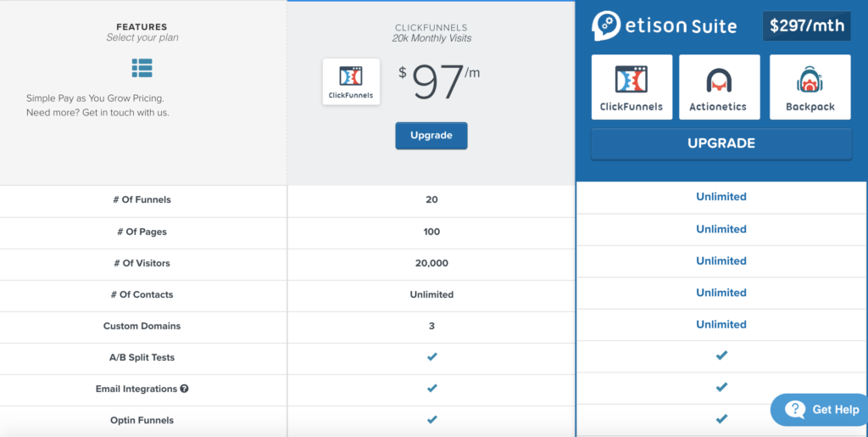Click the Optin Funnels checkmark in the ClickFunnels column
The height and width of the screenshot is (437, 868).
coord(431,420)
